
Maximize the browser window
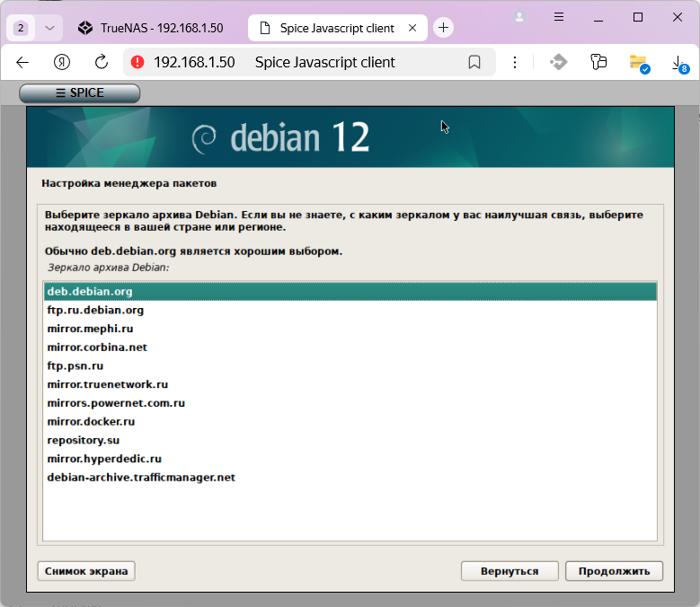coord(638,17)
